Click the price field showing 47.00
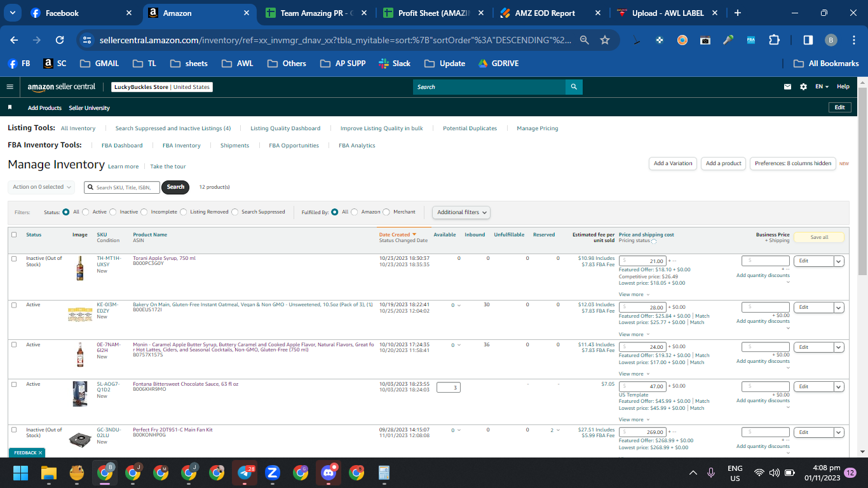 643,386
